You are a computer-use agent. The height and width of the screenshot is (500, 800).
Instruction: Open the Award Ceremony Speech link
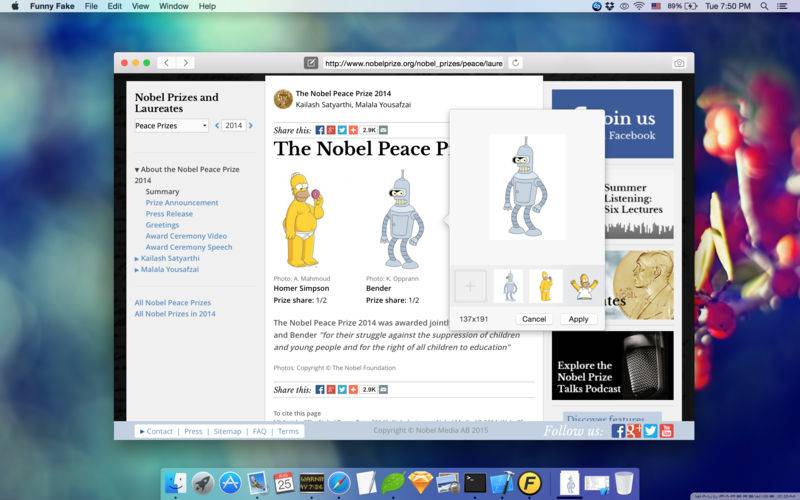tap(189, 247)
